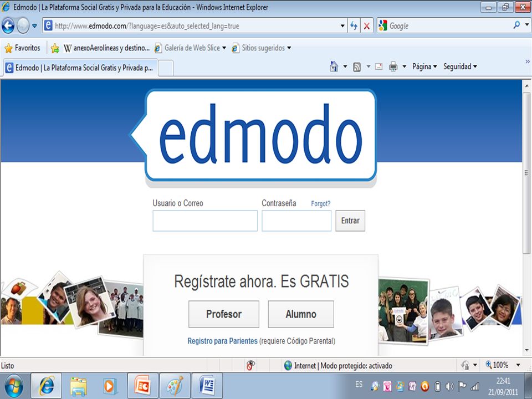Viewport: 532px width, 399px height.
Task: Click the vertical scrollbar thumb
Action: pyautogui.click(x=526, y=173)
